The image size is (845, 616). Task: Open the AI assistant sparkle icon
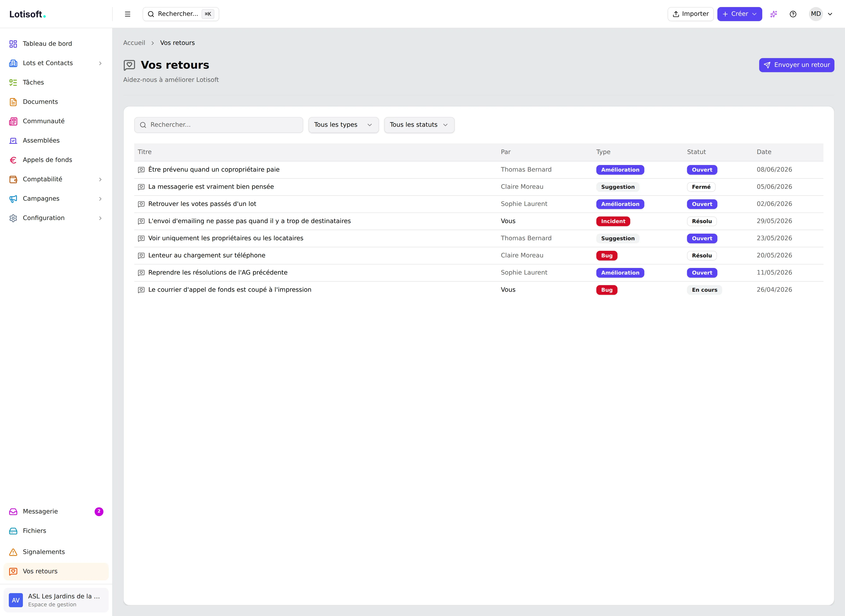(x=774, y=14)
